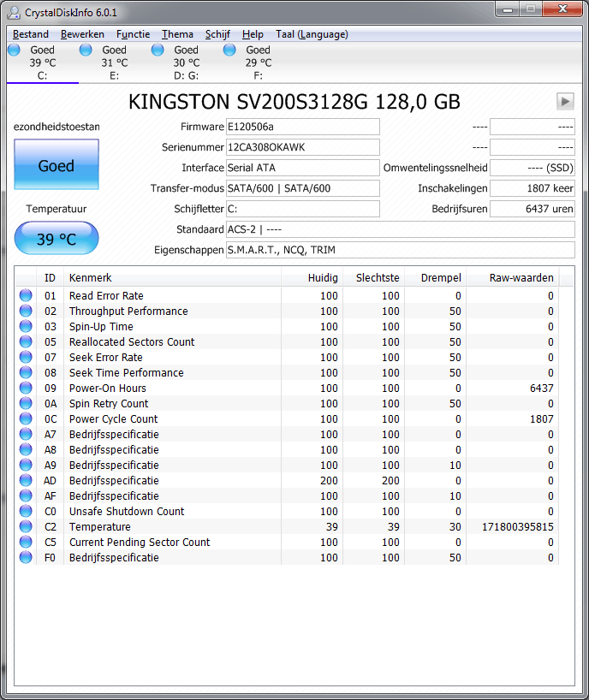Click status icon of Power-On Hours
589x700 pixels.
click(x=26, y=388)
